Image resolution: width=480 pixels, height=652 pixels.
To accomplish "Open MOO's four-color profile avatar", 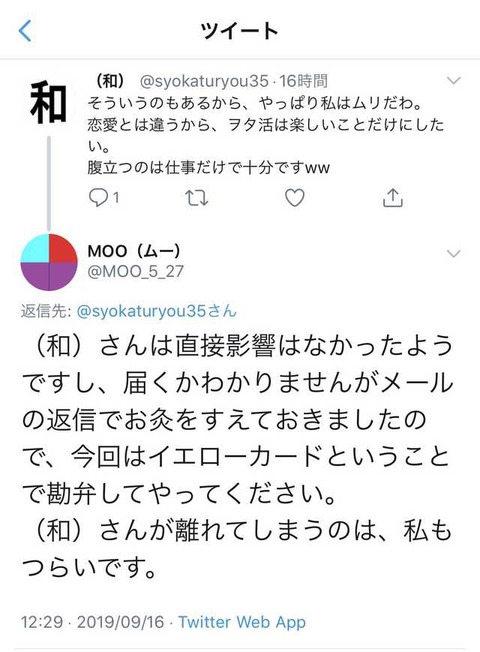I will tap(49, 262).
